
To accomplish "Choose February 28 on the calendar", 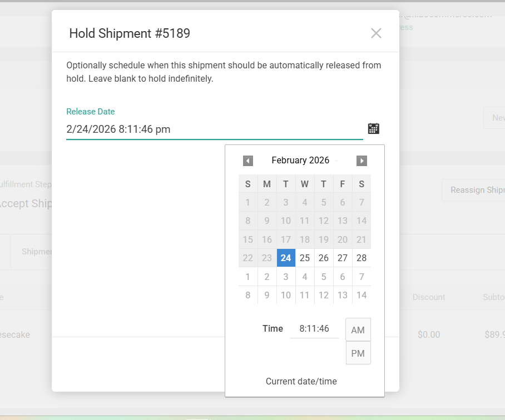I will click(362, 258).
